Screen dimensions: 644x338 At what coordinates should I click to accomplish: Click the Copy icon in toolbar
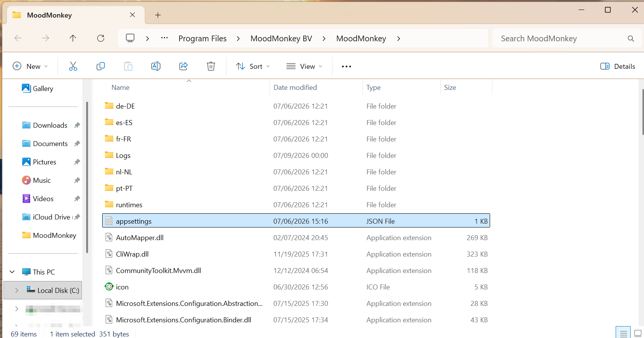[101, 66]
